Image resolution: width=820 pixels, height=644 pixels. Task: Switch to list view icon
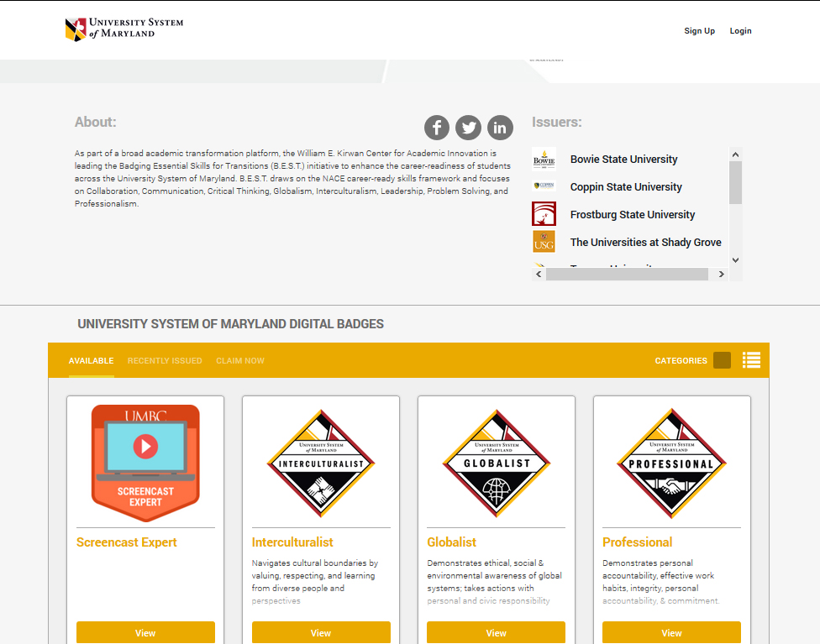(751, 360)
